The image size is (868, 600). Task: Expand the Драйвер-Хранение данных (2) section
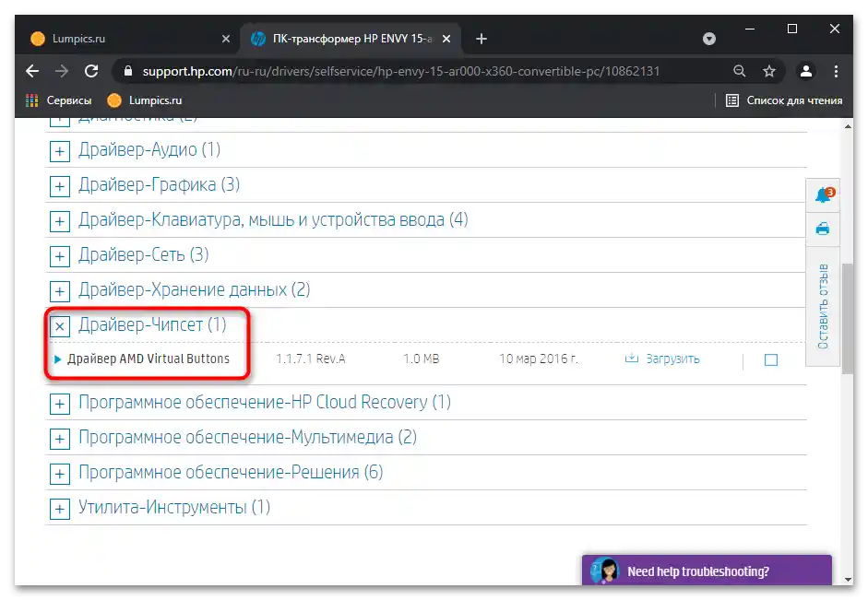(x=60, y=291)
